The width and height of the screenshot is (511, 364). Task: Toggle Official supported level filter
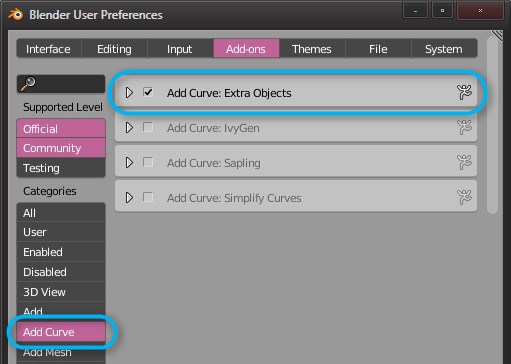pos(61,129)
